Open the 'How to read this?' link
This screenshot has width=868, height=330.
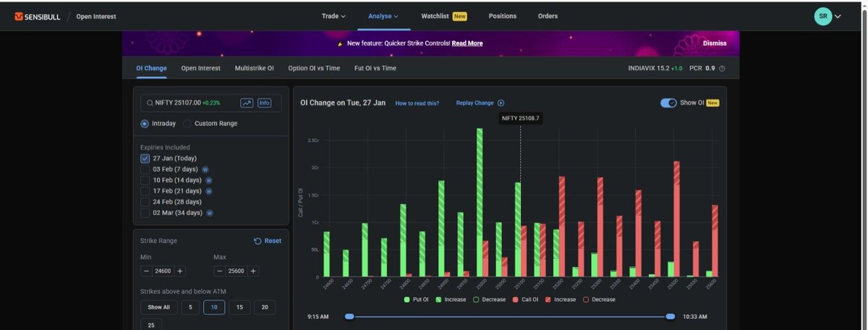417,103
